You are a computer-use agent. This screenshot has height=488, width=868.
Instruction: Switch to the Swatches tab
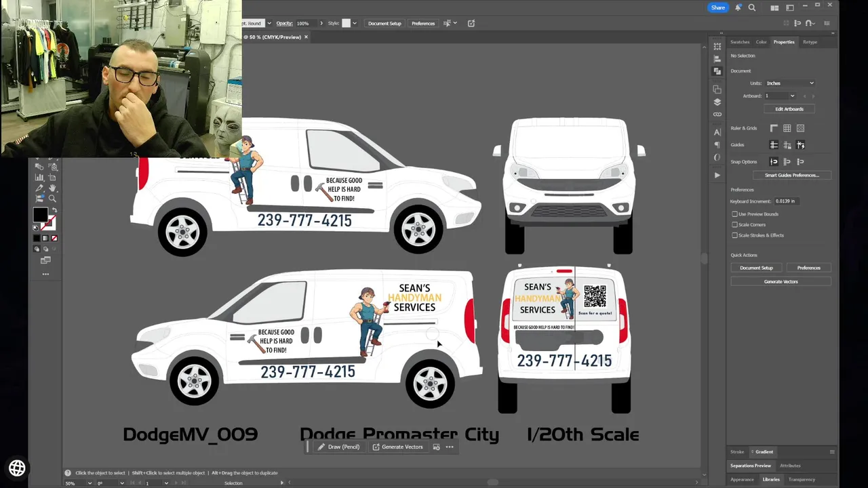[740, 42]
